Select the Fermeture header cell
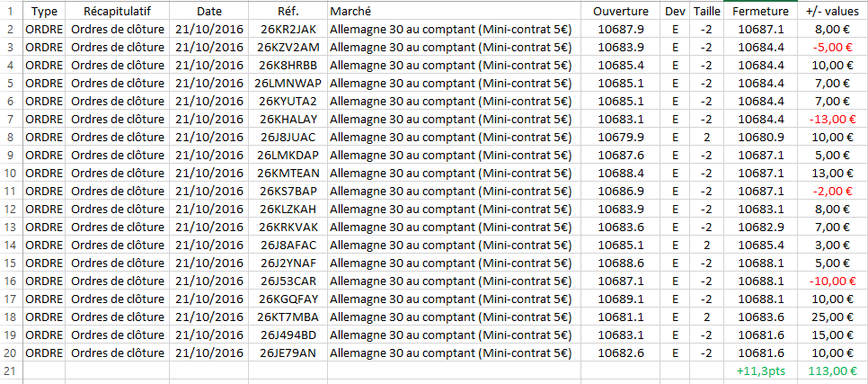 760,12
